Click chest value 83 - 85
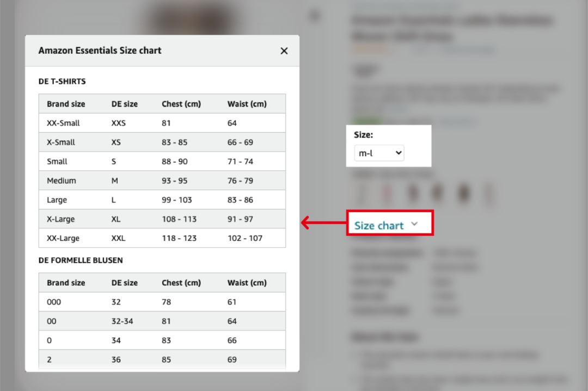Image resolution: width=588 pixels, height=391 pixels. click(x=174, y=142)
